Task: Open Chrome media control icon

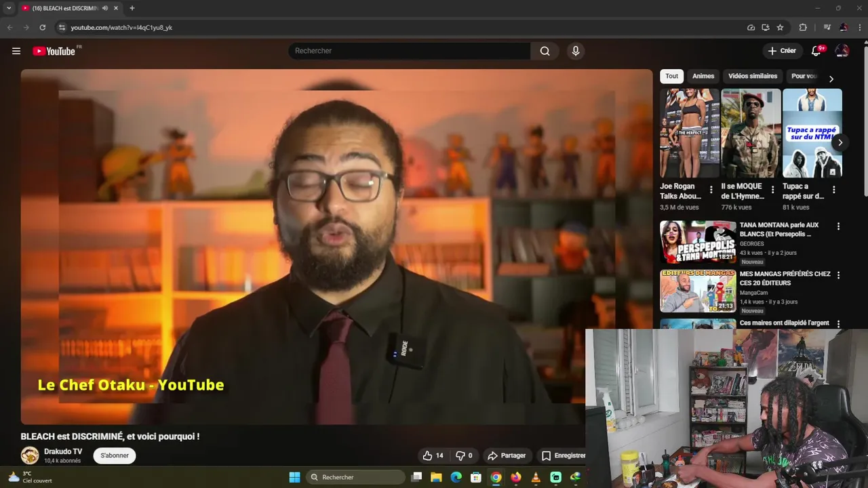Action: coord(827,28)
